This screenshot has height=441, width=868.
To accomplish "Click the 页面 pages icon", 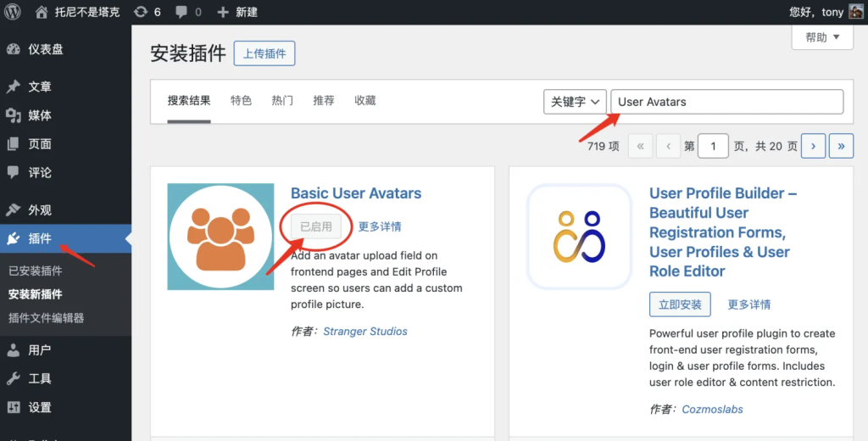I will click(x=14, y=144).
